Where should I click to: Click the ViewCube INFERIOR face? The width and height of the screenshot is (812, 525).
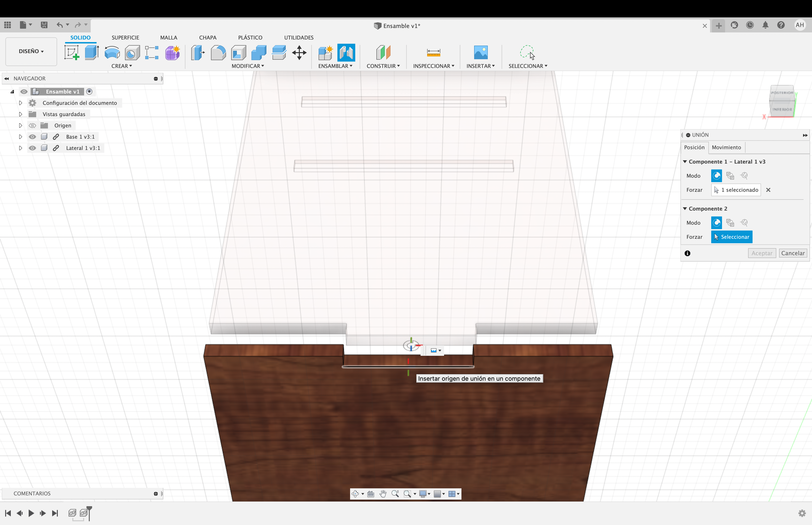pyautogui.click(x=782, y=110)
